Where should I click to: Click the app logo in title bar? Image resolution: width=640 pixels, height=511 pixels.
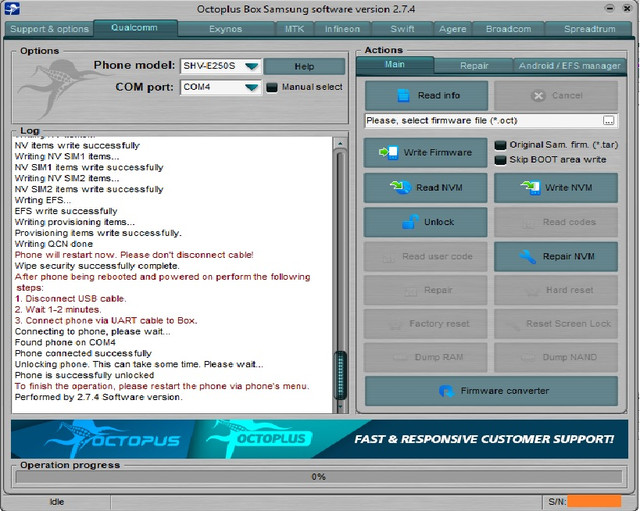pos(12,9)
